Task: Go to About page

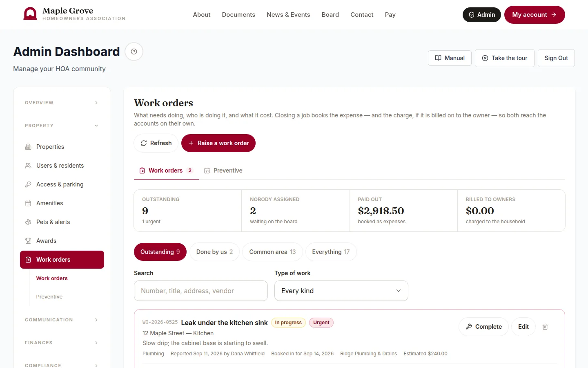Action: (x=202, y=15)
